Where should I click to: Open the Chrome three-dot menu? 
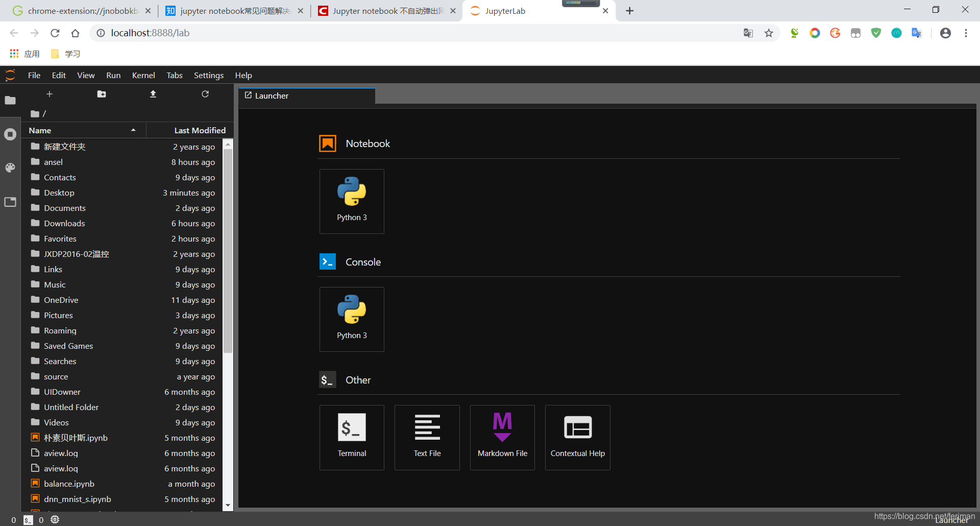click(x=966, y=33)
